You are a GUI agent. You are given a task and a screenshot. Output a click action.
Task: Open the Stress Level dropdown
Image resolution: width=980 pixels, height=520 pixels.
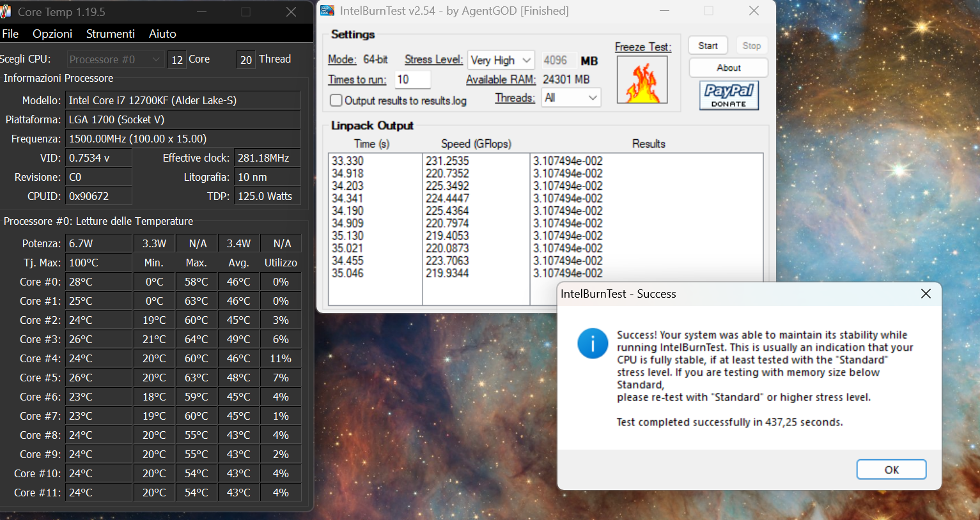(x=501, y=60)
